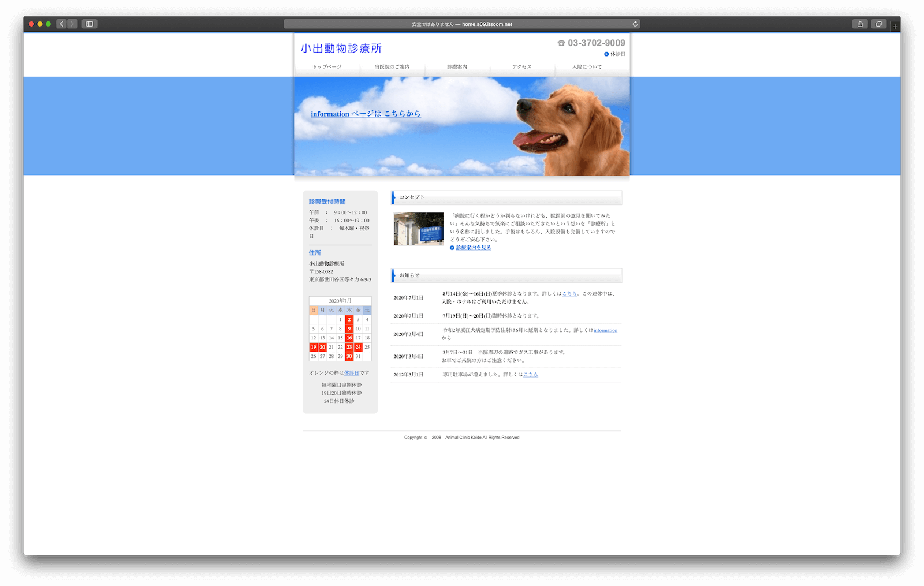Screen dimensions: 924x586
Task: Follow the 診療案内を見る link
Action: coord(473,248)
